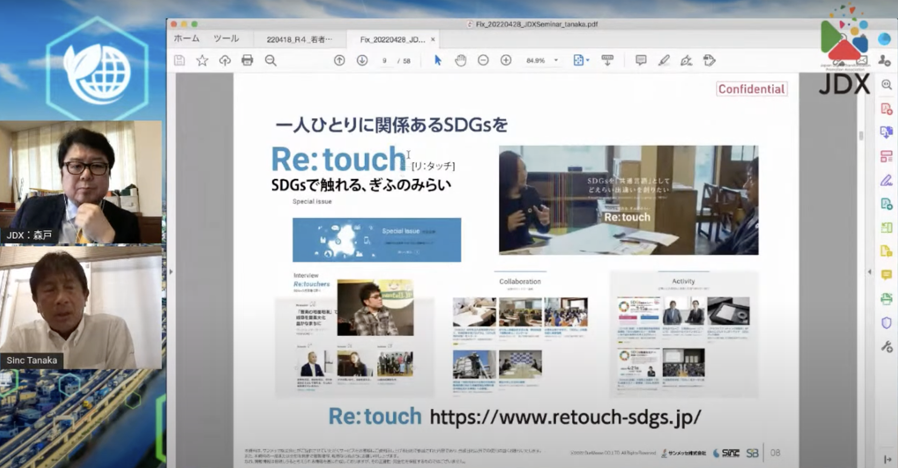This screenshot has width=898, height=468.
Task: Click the Save file icon in toolbar
Action: point(179,60)
